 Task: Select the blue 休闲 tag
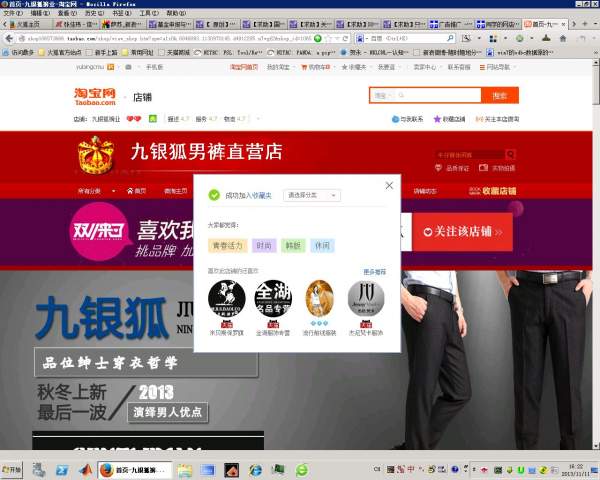322,246
